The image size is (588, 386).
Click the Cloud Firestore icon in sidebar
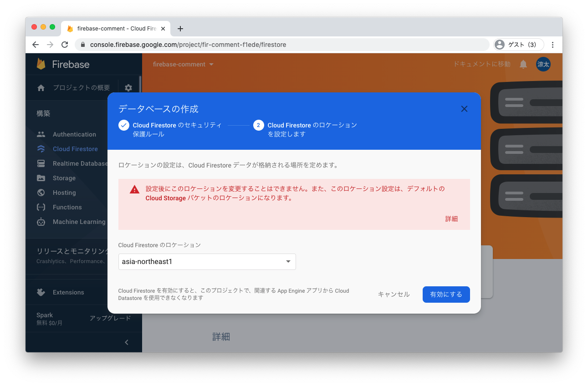click(41, 149)
